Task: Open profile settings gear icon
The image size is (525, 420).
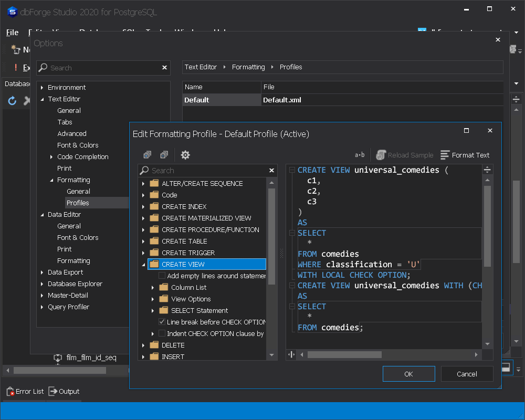Action: 185,155
